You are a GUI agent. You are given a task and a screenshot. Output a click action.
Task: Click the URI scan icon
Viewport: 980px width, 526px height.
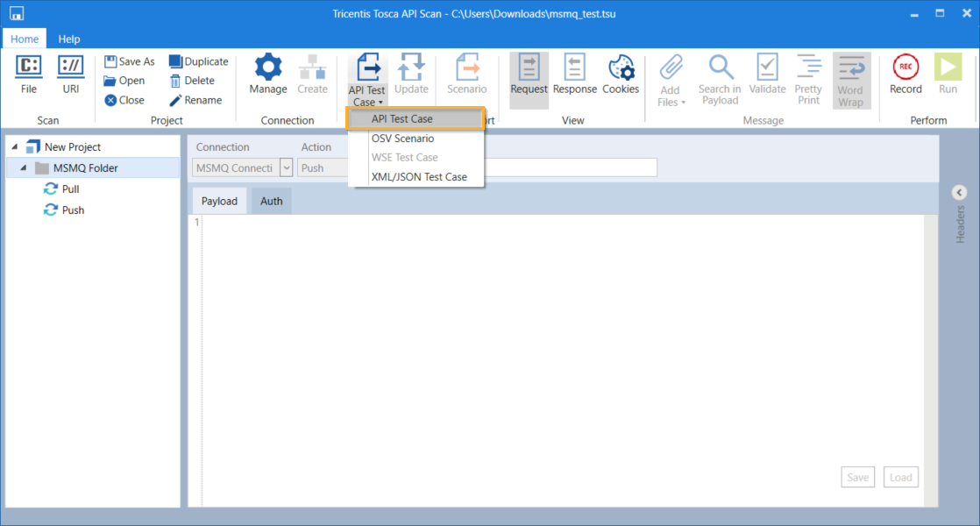pyautogui.click(x=70, y=68)
